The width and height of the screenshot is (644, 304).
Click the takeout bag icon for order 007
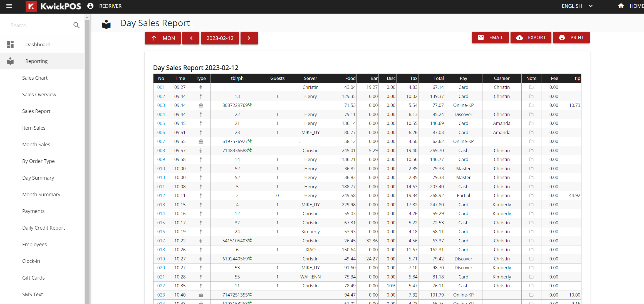[201, 142]
